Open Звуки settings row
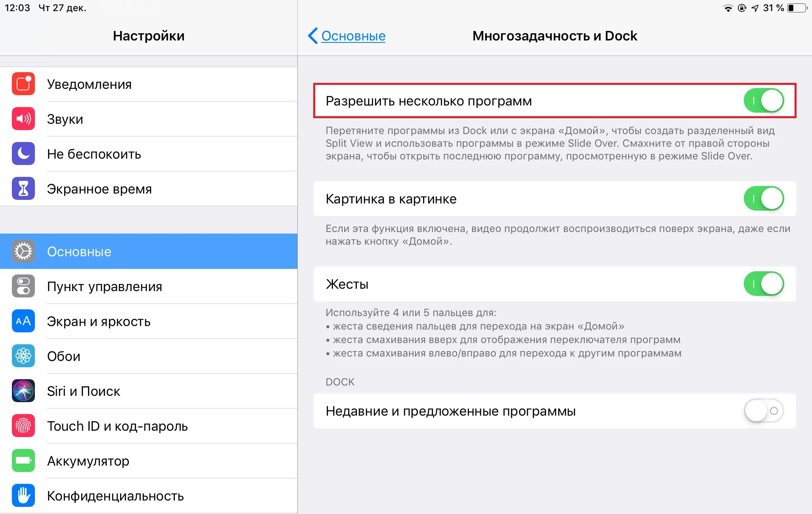 pos(149,119)
